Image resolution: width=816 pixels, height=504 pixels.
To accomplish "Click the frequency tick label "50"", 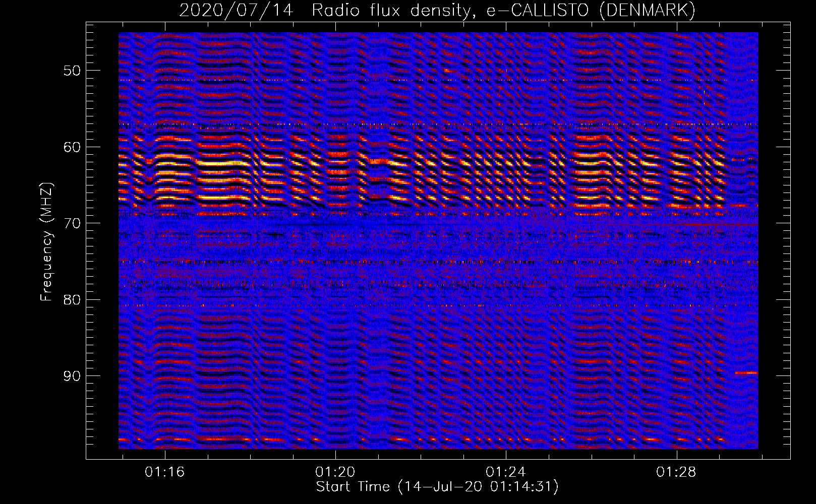I will 72,71.
